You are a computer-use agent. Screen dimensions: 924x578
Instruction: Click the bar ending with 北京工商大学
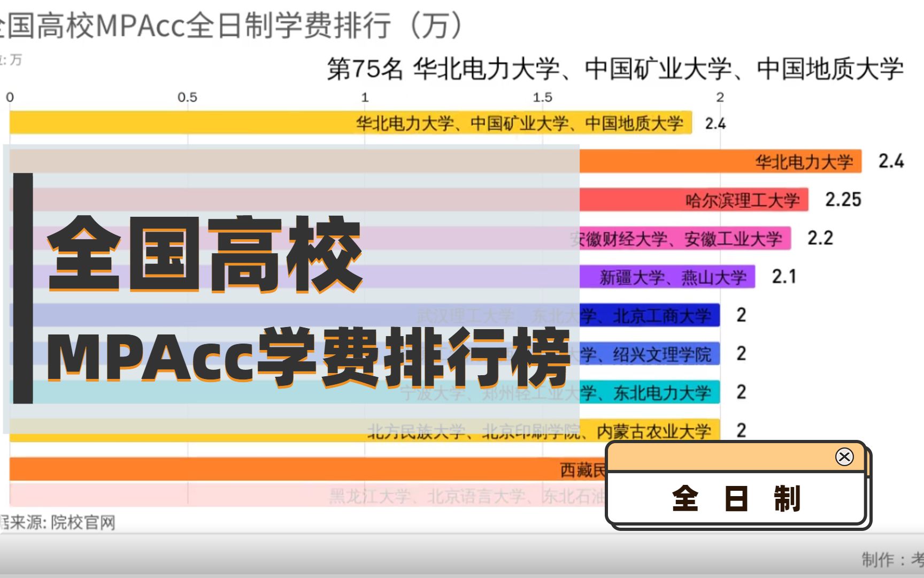click(365, 315)
